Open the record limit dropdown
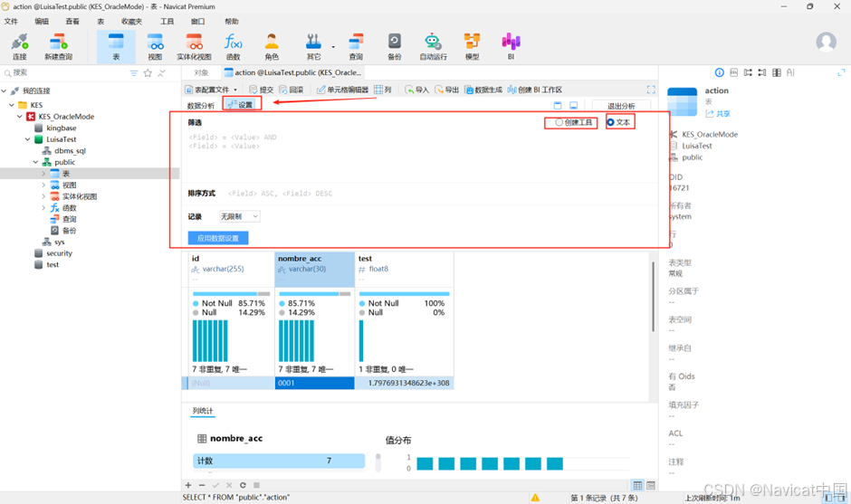 click(x=239, y=216)
